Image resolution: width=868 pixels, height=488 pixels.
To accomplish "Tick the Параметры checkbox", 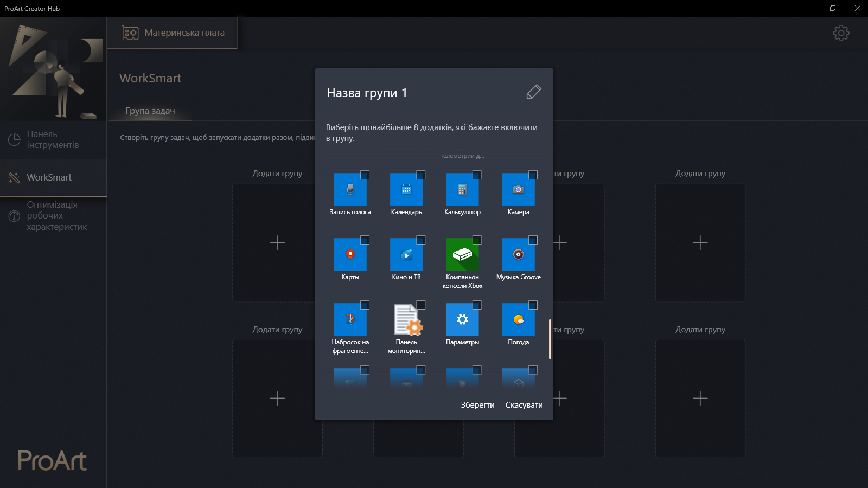I will 477,305.
